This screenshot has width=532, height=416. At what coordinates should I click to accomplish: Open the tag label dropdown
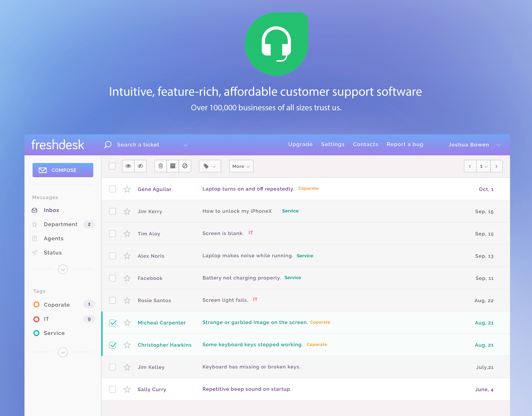[210, 166]
